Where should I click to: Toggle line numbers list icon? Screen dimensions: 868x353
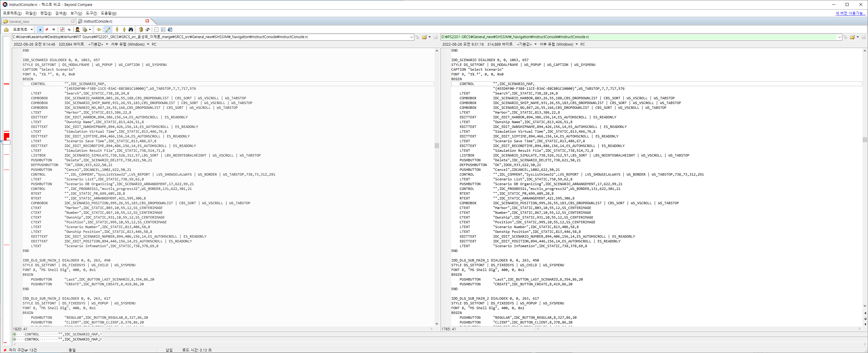[x=163, y=30]
